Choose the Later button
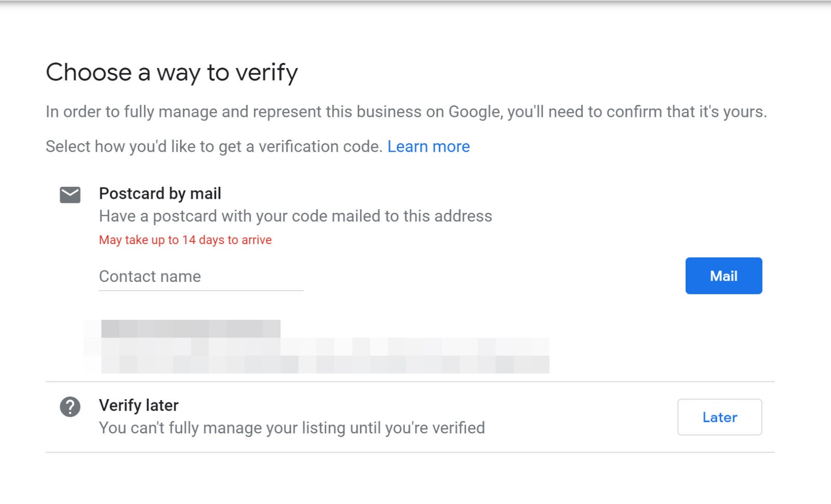Screen dimensions: 831x504 (719, 417)
